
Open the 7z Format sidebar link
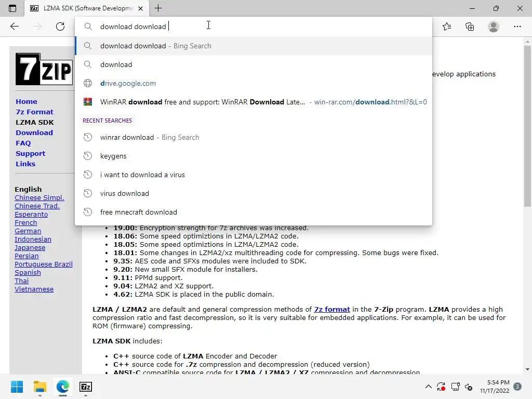34,112
